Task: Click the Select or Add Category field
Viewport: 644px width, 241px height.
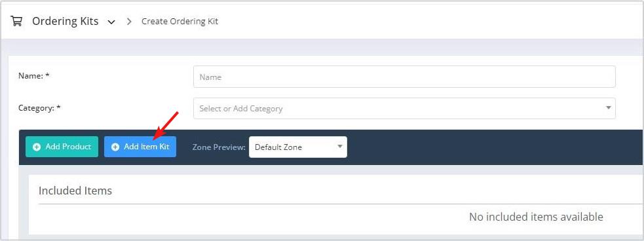Action: 404,109
